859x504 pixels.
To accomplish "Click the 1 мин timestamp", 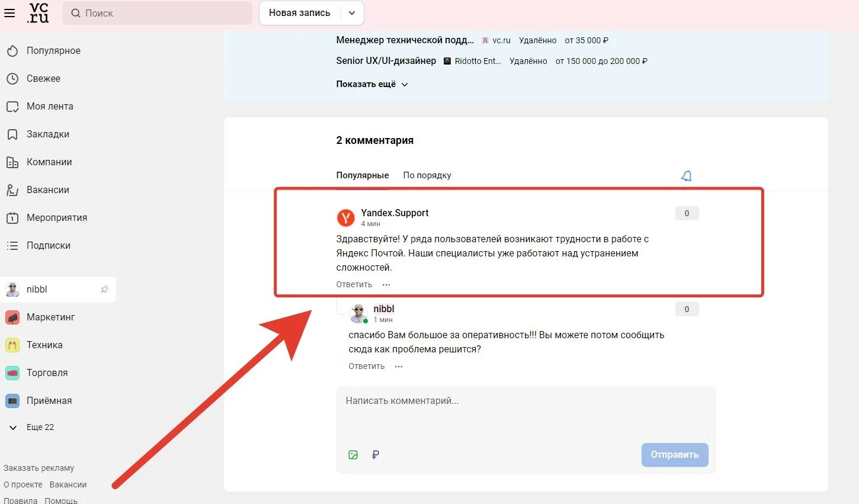I will pos(383,320).
